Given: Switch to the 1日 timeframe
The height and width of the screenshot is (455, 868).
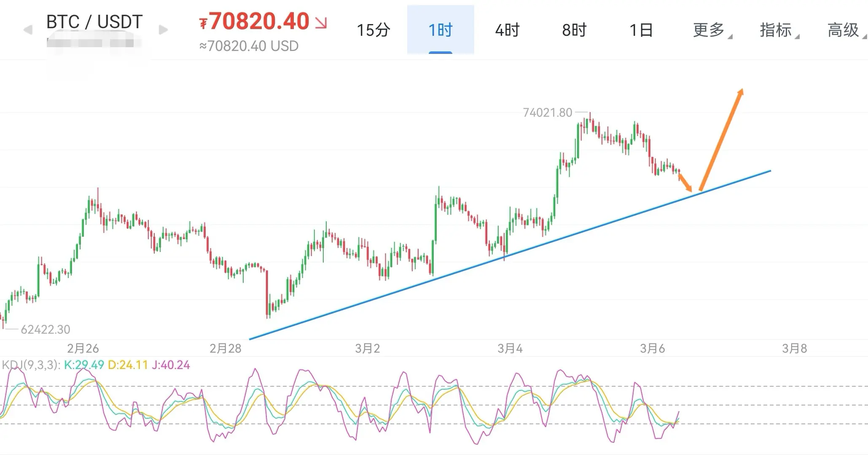Looking at the screenshot, I should (x=641, y=30).
